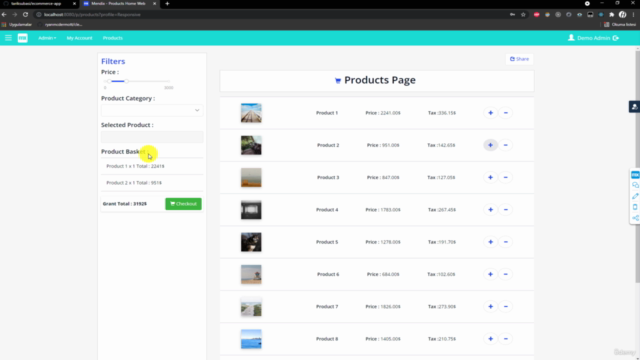Image resolution: width=640 pixels, height=360 pixels.
Task: Remove Product 2 with minus button
Action: click(505, 145)
